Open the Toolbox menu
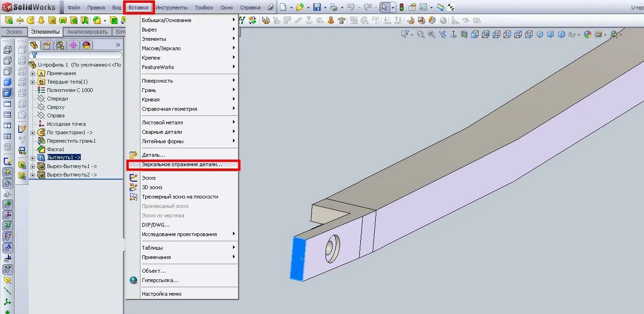644x314 pixels. tap(204, 8)
